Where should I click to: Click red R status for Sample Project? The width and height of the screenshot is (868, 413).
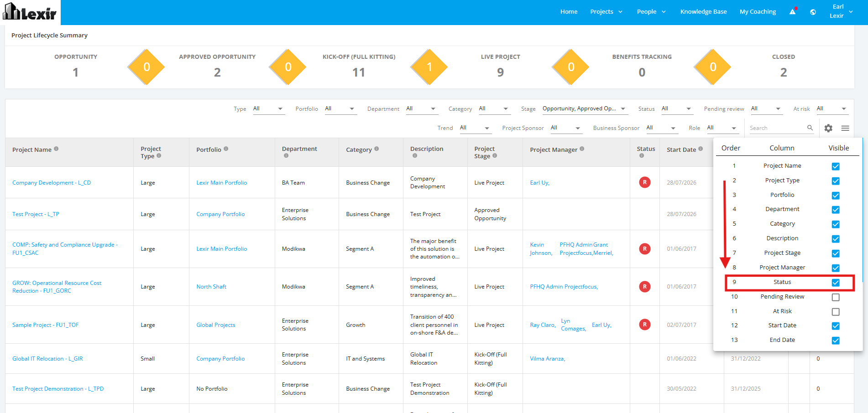[x=645, y=325]
